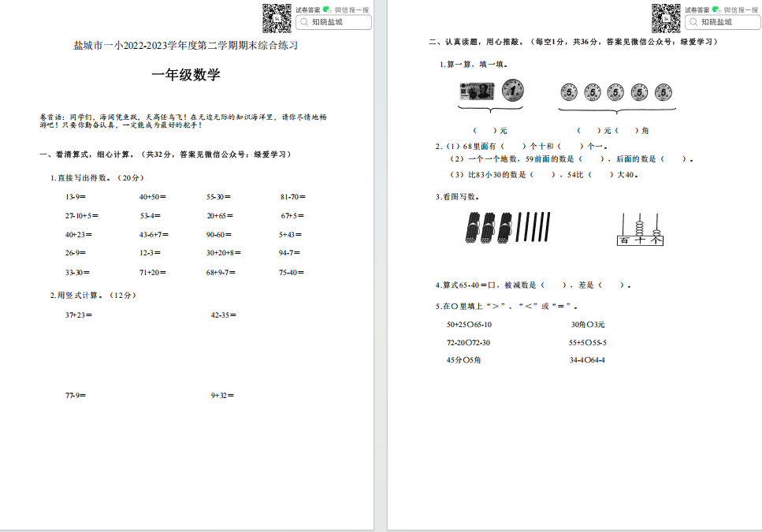Click the line 2.用竖式计算。(12分)
This screenshot has height=532, width=762.
[x=93, y=296]
